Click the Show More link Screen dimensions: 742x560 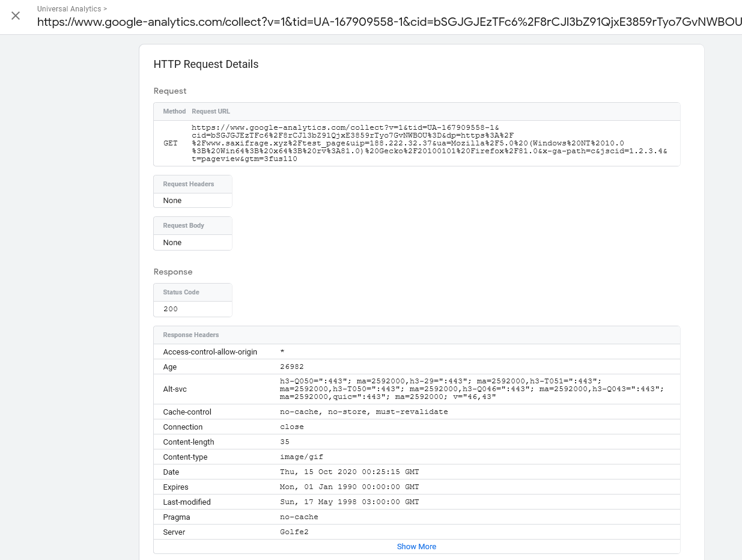(x=416, y=547)
